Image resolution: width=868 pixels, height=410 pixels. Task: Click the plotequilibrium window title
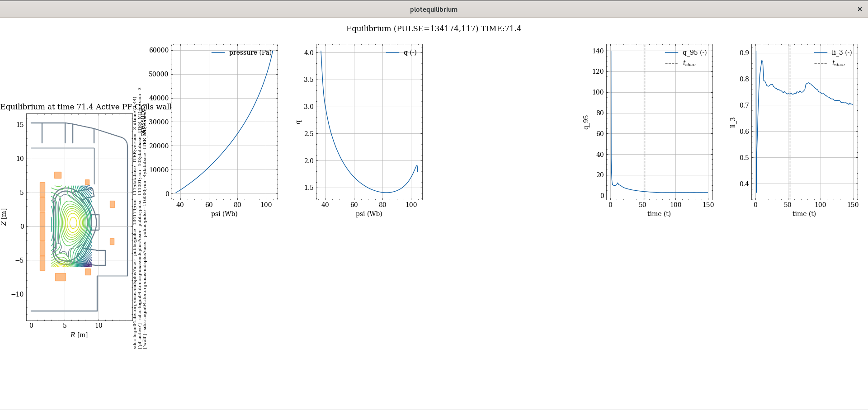(x=434, y=9)
